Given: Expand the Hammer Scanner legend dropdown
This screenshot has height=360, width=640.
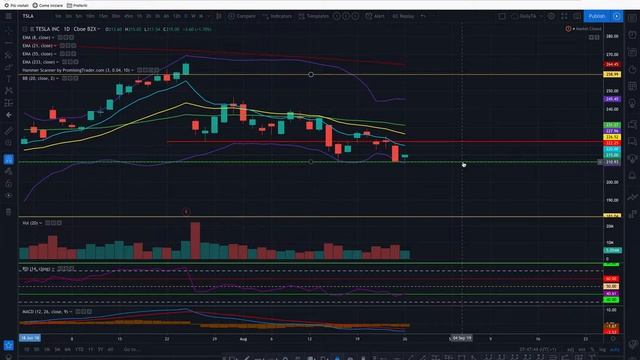Looking at the screenshot, I should (x=133, y=70).
